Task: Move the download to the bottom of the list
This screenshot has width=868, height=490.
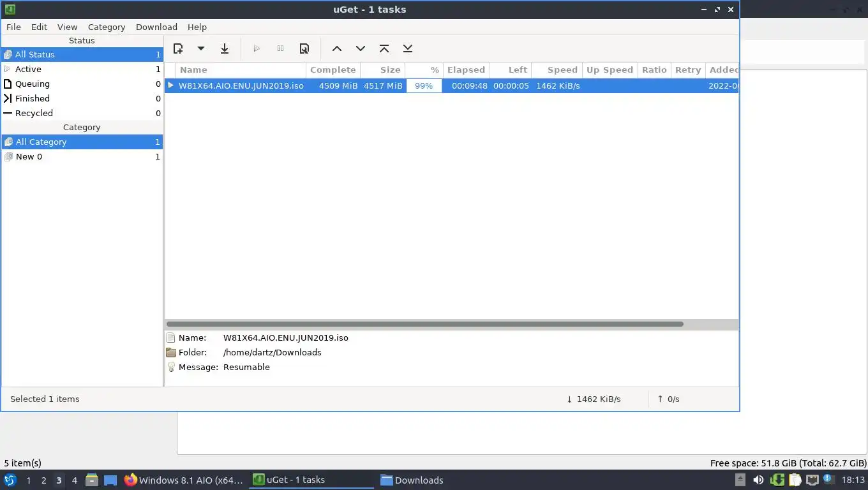Action: click(408, 48)
